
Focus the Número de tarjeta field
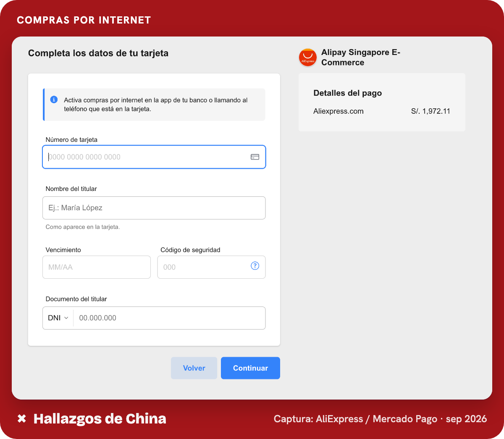(154, 157)
